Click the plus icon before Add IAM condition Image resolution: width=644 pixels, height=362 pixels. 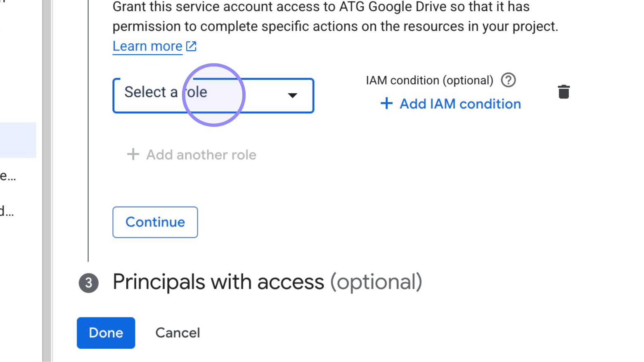(x=386, y=103)
